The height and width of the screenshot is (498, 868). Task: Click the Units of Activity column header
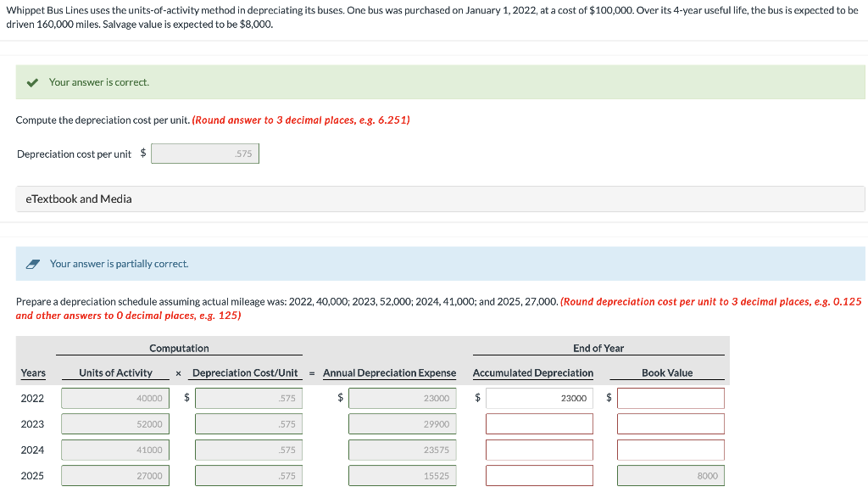[115, 372]
